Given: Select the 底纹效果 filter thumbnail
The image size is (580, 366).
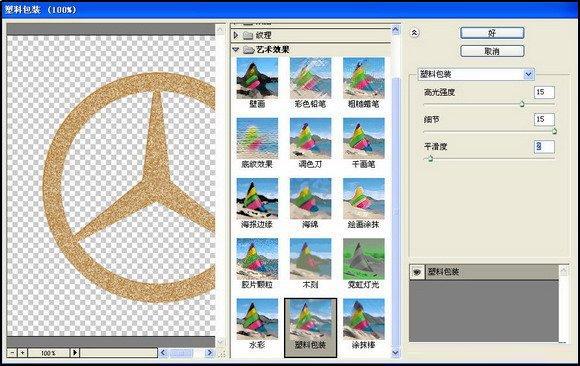Looking at the screenshot, I should click(x=257, y=138).
